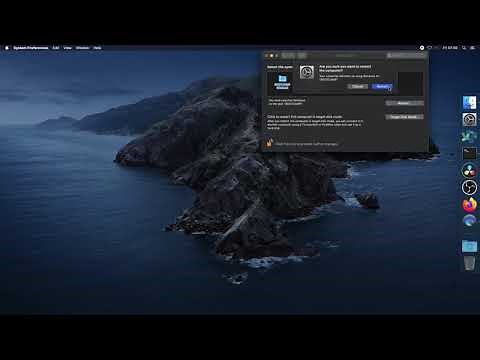
Task: Open the Window menu
Action: pos(82,48)
